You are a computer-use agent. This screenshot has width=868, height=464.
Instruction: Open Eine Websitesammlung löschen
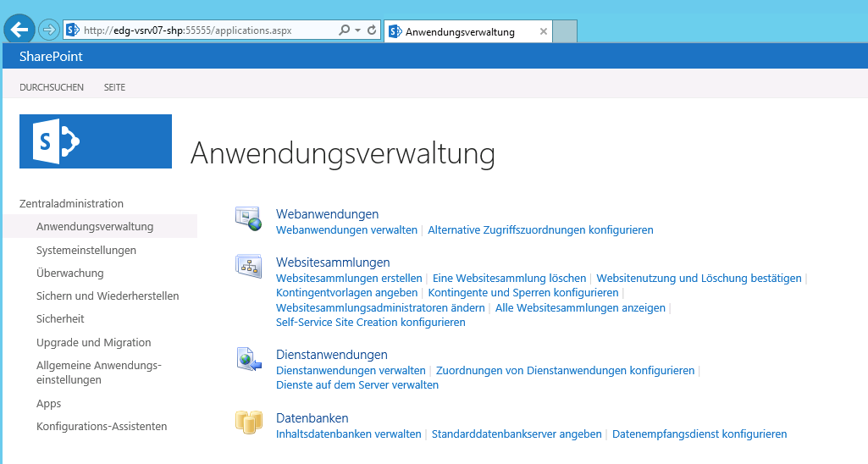[509, 278]
